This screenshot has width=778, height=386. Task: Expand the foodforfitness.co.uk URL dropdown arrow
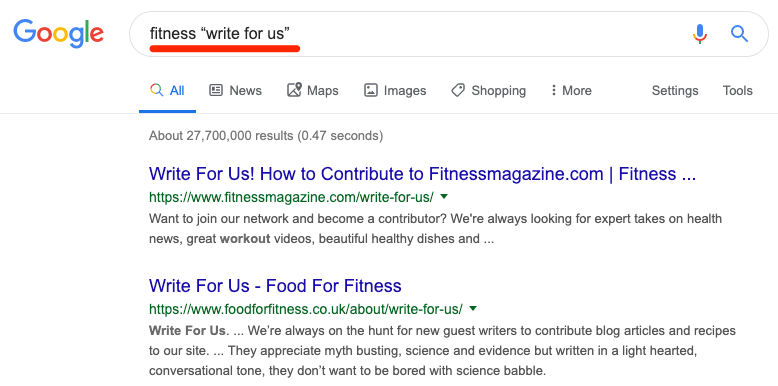point(473,308)
